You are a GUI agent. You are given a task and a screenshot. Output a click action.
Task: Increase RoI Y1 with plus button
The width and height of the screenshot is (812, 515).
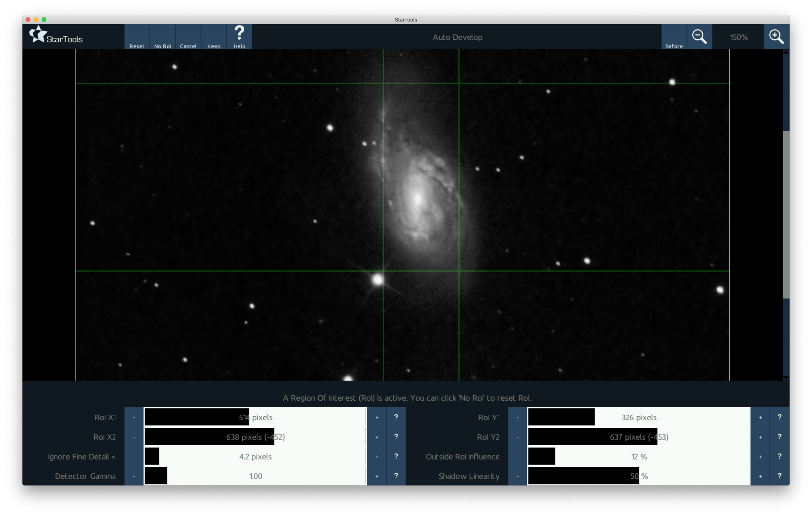(760, 417)
